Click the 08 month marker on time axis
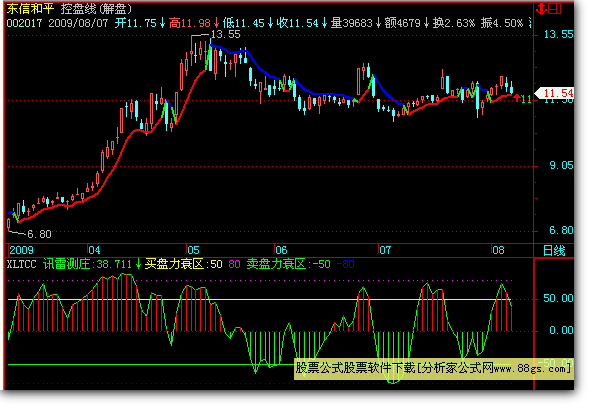 point(498,250)
